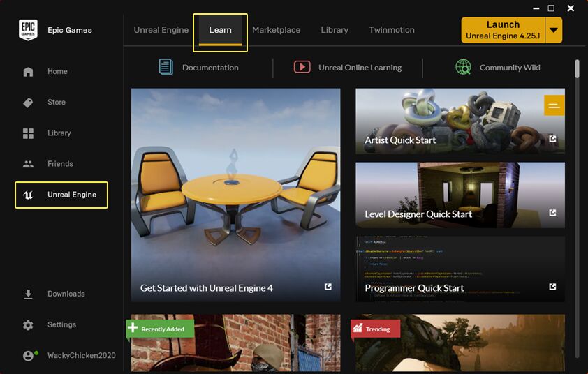Click external link icon on Level Designer Quick Start

click(x=552, y=213)
